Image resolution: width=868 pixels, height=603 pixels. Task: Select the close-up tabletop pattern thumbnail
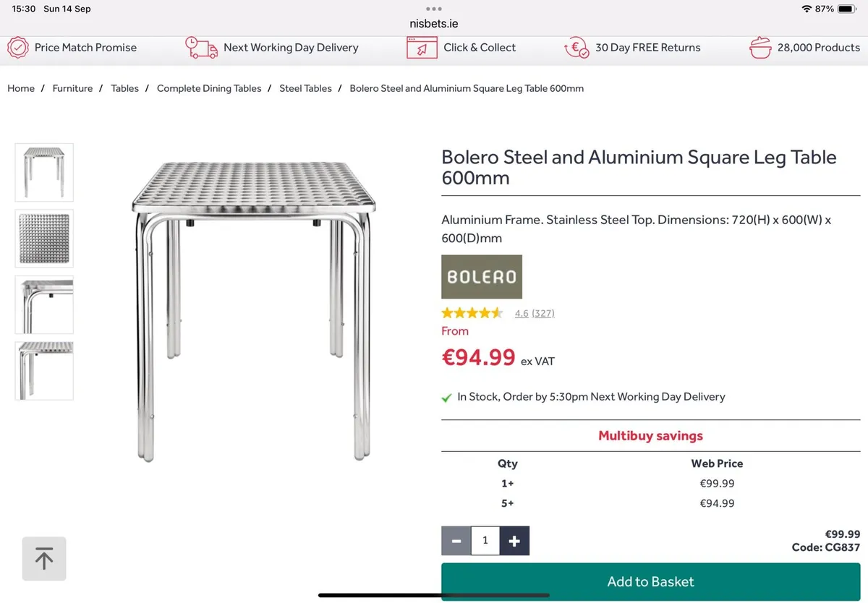[x=43, y=238]
